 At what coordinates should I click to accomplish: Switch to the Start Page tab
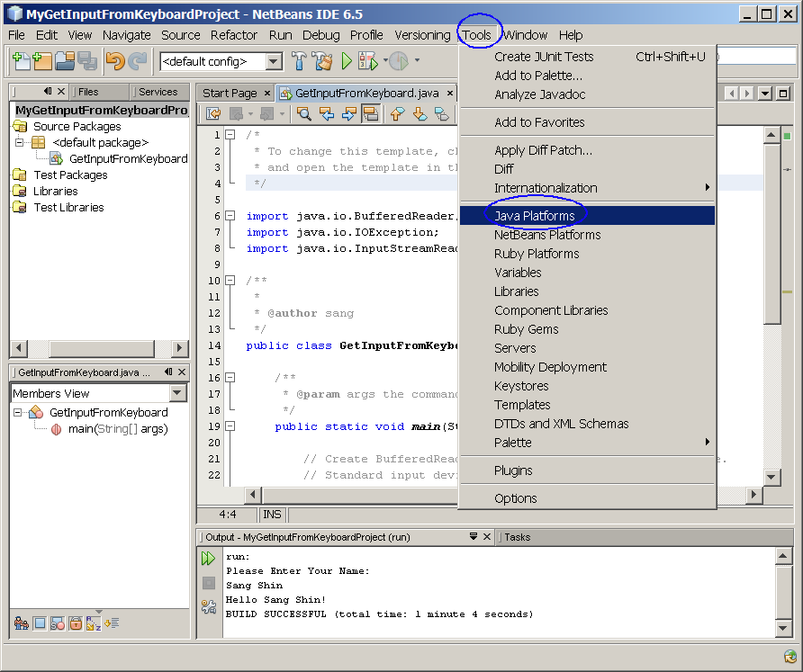230,94
